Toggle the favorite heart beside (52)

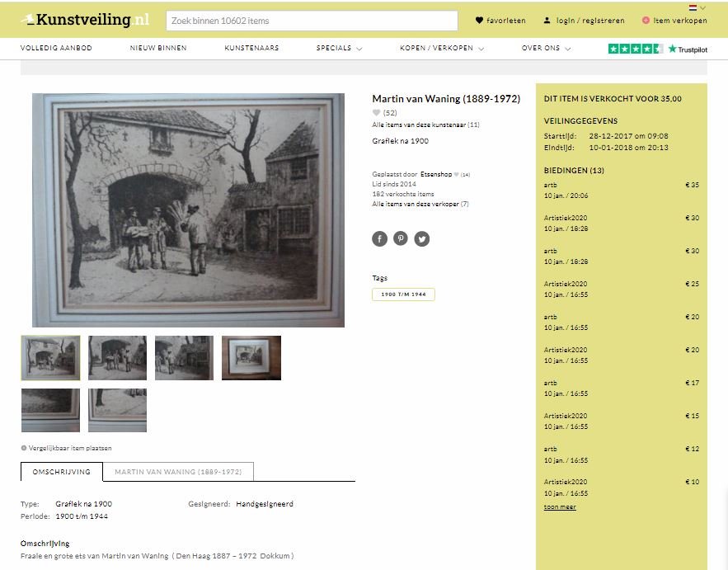click(377, 112)
